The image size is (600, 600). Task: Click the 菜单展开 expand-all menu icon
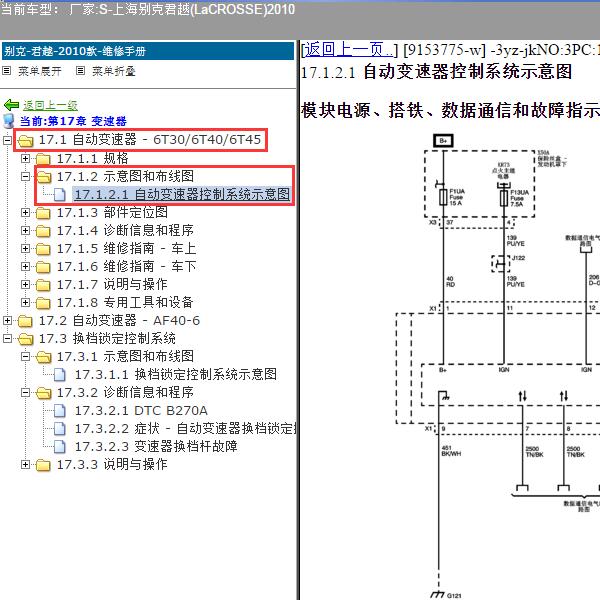pos(7,71)
